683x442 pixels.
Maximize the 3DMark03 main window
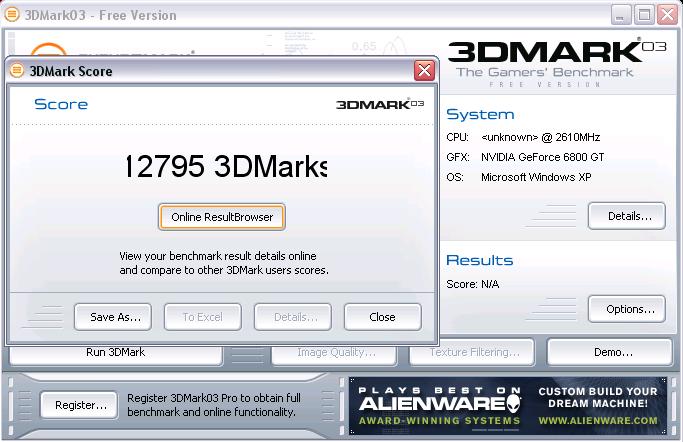(x=644, y=15)
